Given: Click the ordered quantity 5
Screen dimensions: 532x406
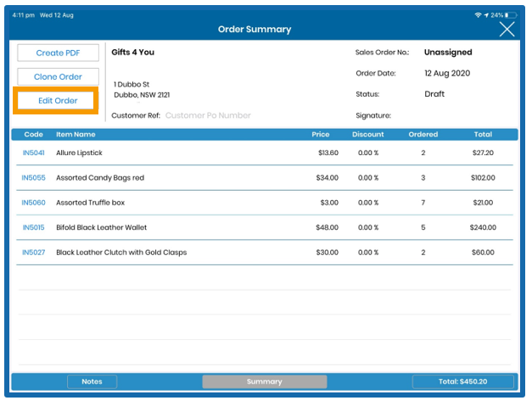Looking at the screenshot, I should tap(423, 227).
